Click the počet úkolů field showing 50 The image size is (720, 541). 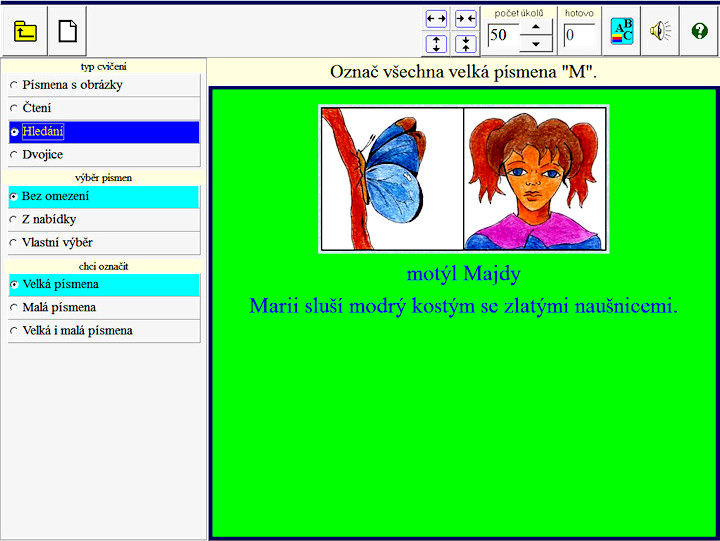pyautogui.click(x=504, y=35)
